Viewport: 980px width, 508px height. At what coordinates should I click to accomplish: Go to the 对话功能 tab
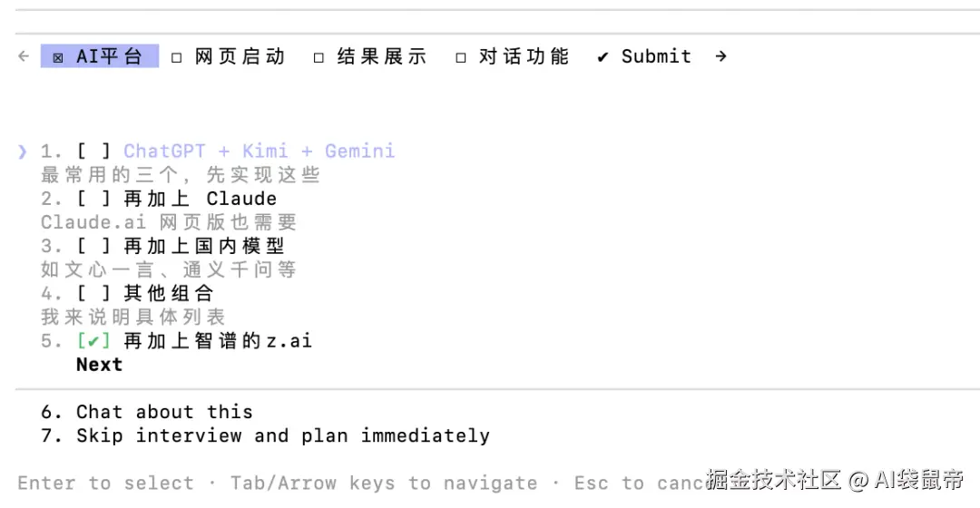(524, 56)
